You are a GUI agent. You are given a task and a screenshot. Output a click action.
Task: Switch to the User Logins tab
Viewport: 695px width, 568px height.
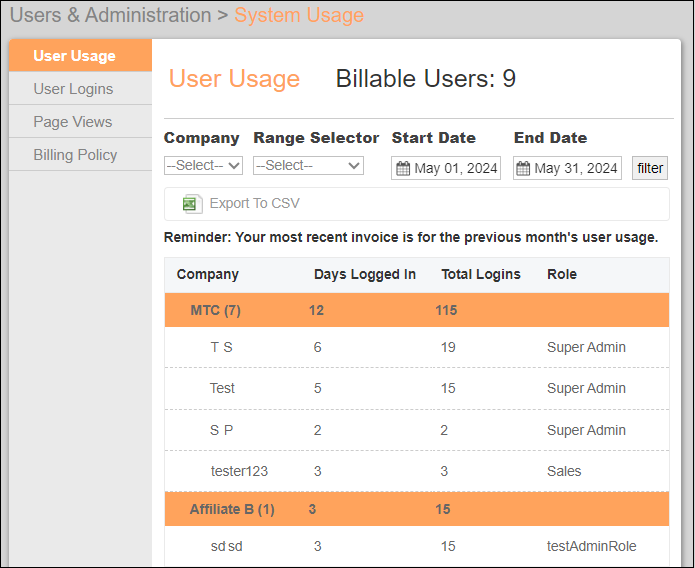[x=73, y=89]
